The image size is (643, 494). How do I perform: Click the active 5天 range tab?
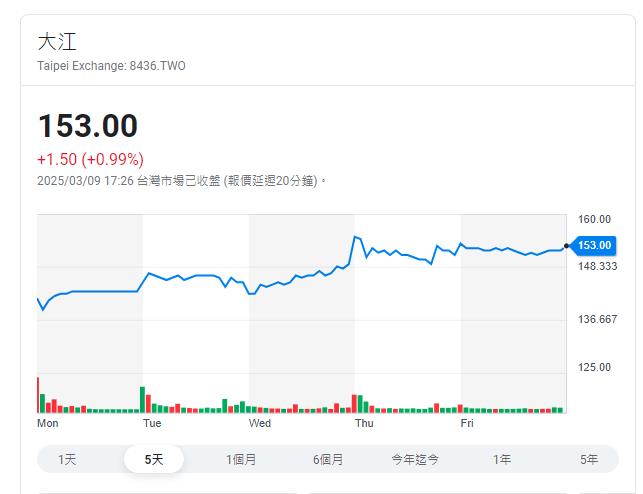[x=154, y=459]
